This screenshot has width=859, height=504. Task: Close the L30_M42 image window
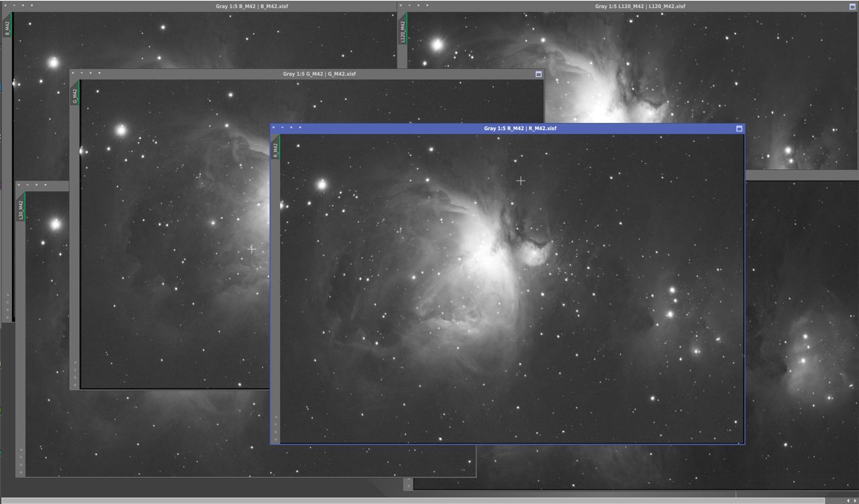point(19,185)
